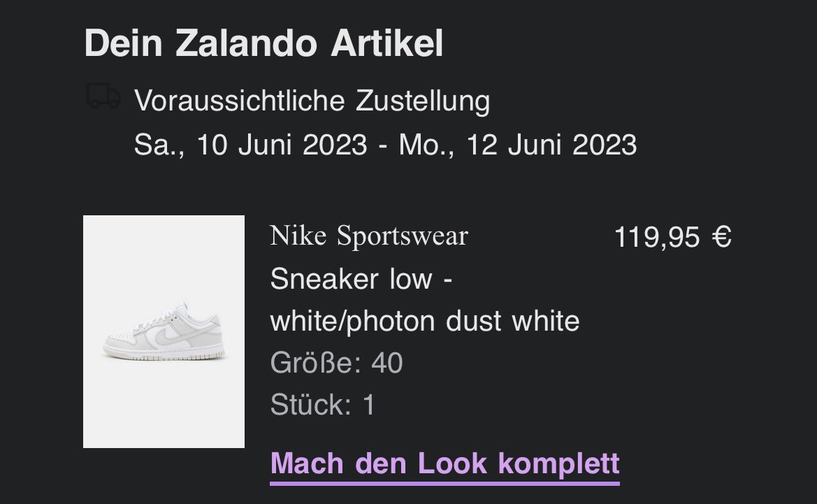The height and width of the screenshot is (504, 817).
Task: Follow the 'Mach den Look komplett' link
Action: click(444, 463)
